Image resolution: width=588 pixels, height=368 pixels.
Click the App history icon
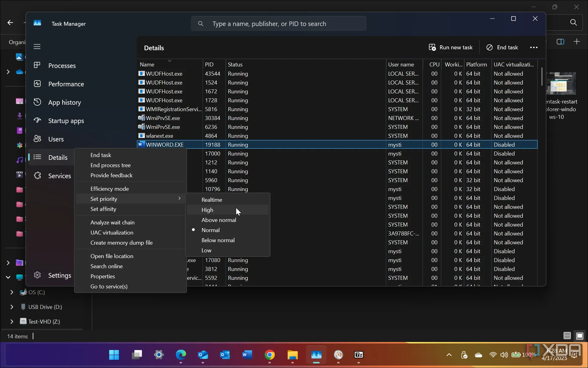click(37, 102)
